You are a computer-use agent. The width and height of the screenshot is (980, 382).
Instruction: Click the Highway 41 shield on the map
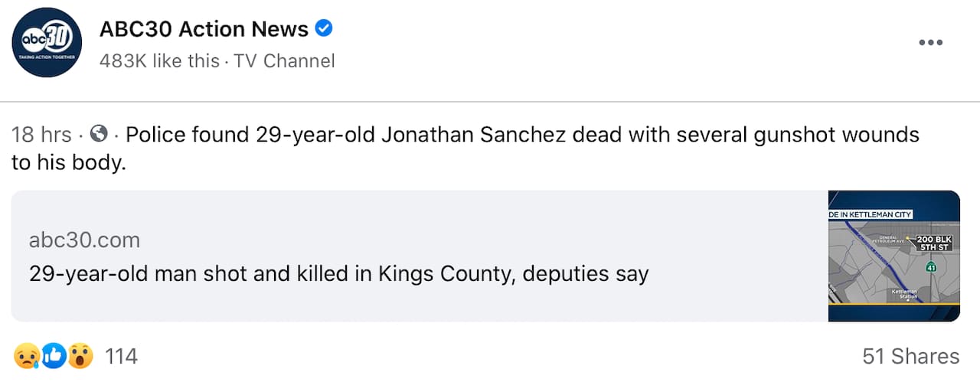click(931, 267)
